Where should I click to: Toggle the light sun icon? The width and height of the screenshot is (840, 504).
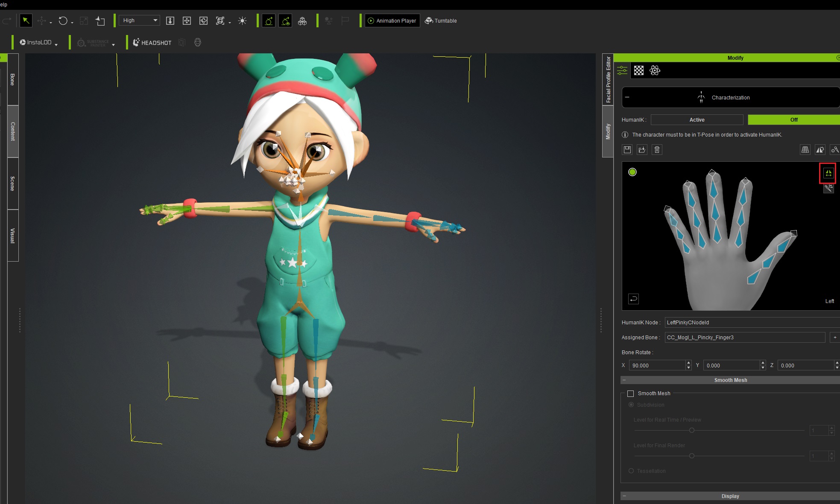click(x=242, y=20)
